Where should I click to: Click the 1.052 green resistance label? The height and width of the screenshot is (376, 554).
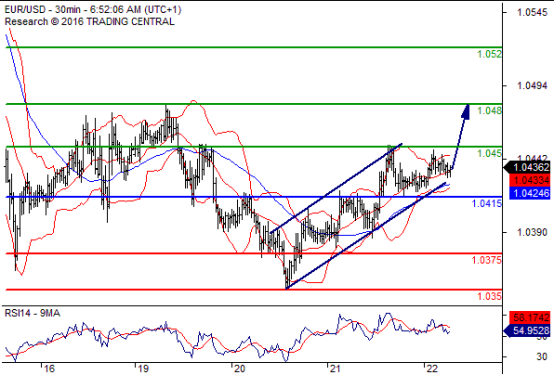(489, 54)
